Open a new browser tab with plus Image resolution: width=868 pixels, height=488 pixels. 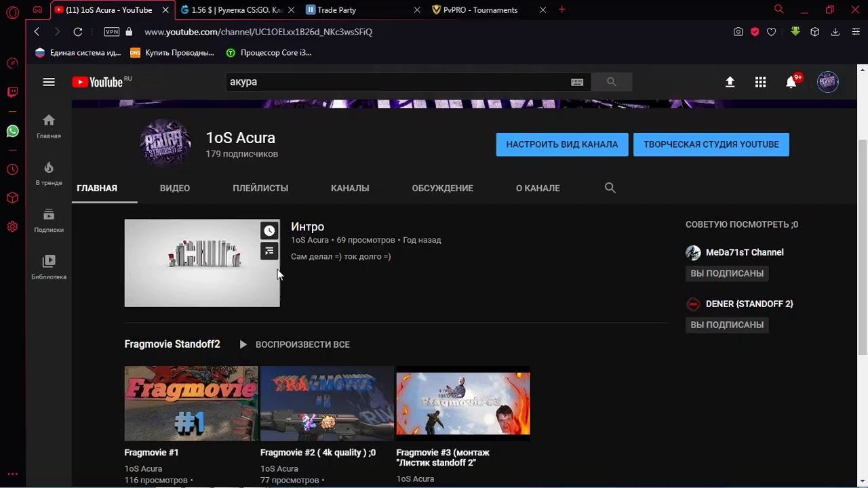561,9
